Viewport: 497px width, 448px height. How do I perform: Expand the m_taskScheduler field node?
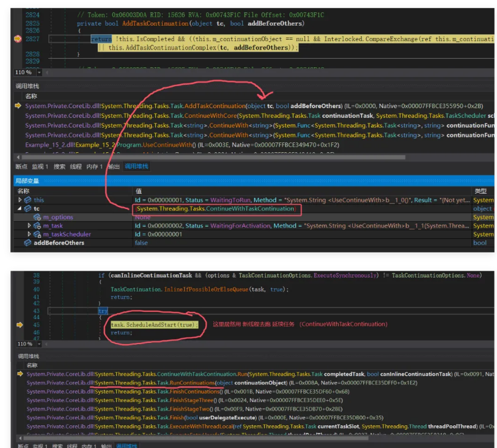(x=29, y=234)
